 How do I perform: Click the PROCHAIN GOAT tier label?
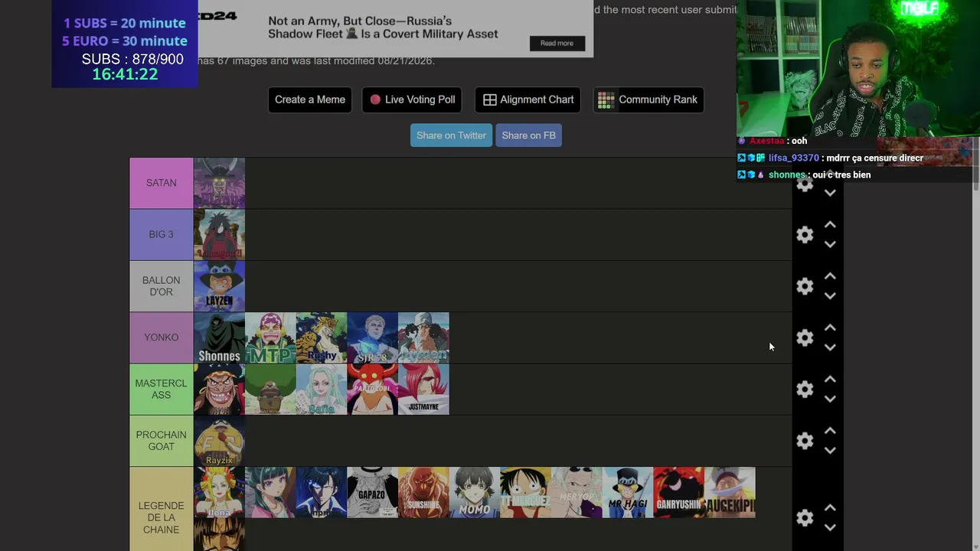pos(162,441)
